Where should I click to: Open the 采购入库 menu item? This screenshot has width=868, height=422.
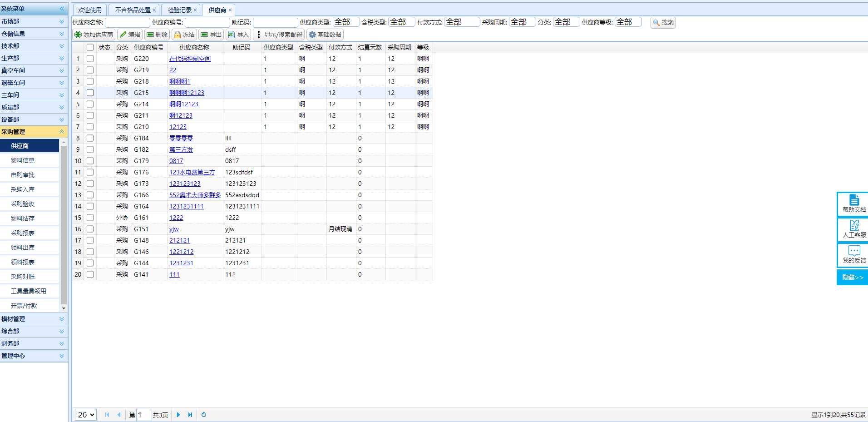point(30,189)
